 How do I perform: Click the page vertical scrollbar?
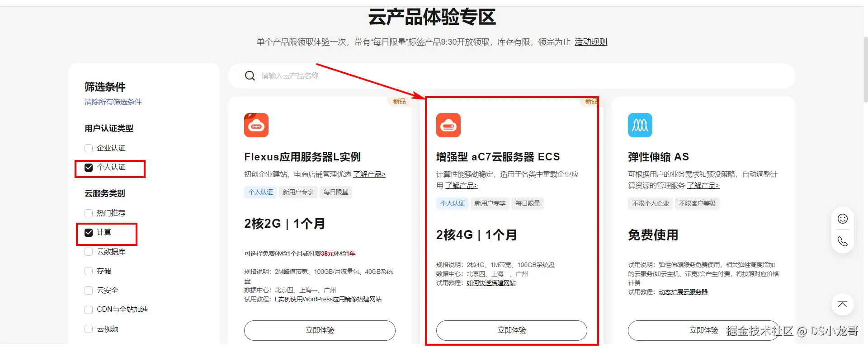(865, 70)
